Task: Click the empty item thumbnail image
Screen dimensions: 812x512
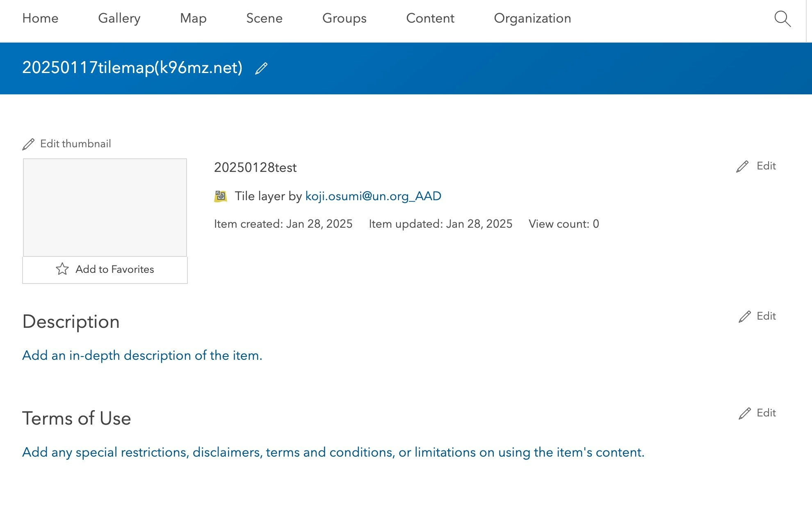Action: click(x=105, y=208)
